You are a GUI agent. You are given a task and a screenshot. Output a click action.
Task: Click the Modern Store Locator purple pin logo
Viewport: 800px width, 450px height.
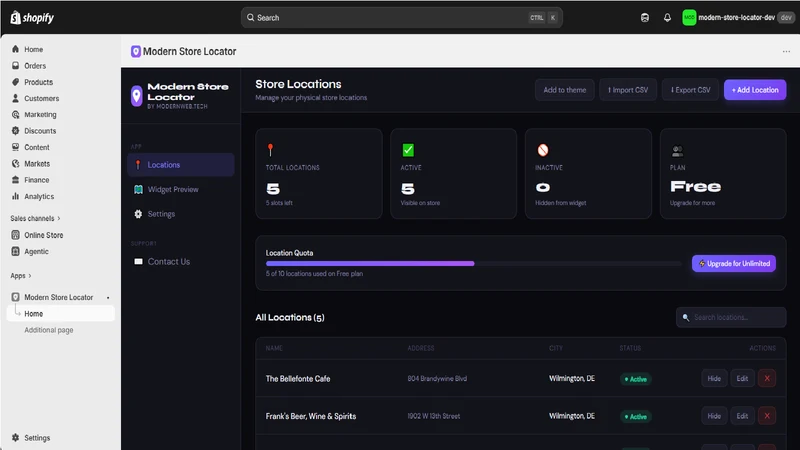click(x=136, y=95)
